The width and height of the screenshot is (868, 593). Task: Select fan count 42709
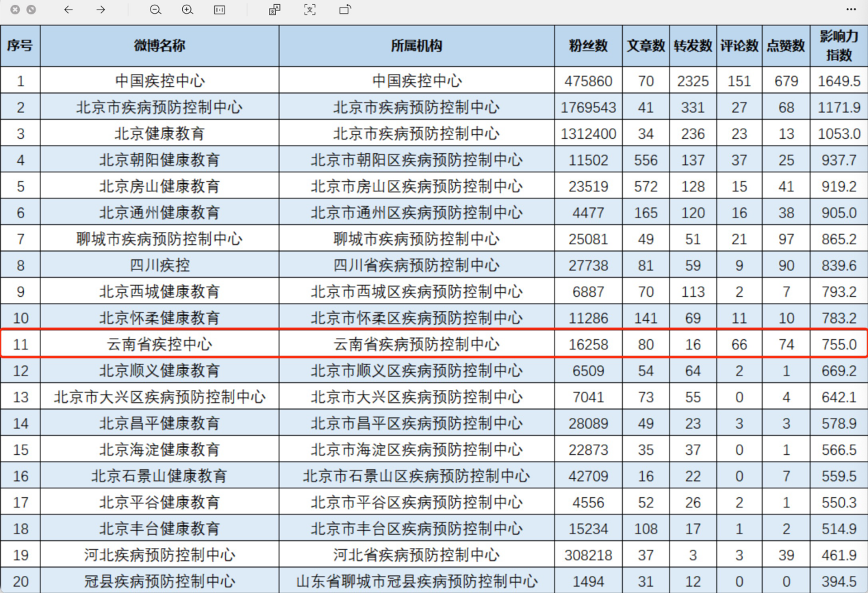pyautogui.click(x=589, y=476)
